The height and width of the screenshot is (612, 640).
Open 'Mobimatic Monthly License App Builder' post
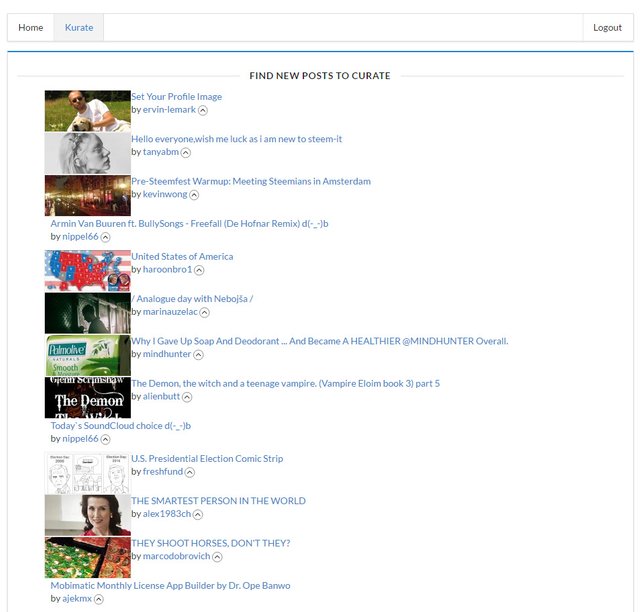(170, 585)
